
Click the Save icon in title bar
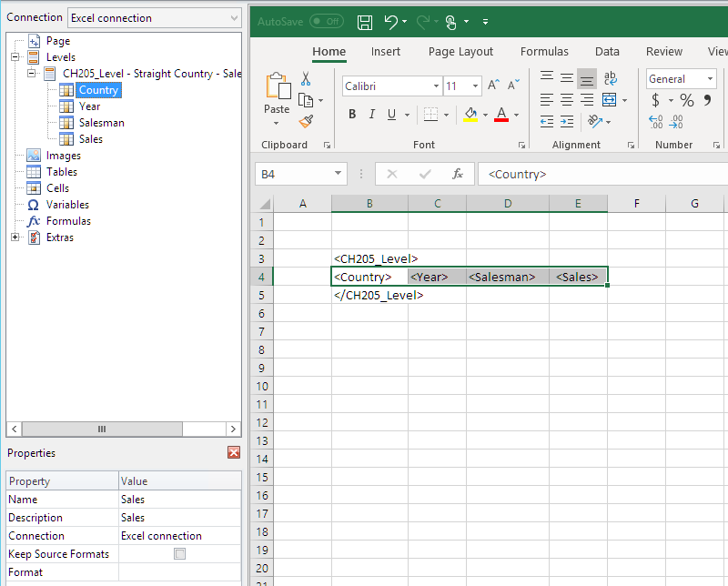point(365,21)
